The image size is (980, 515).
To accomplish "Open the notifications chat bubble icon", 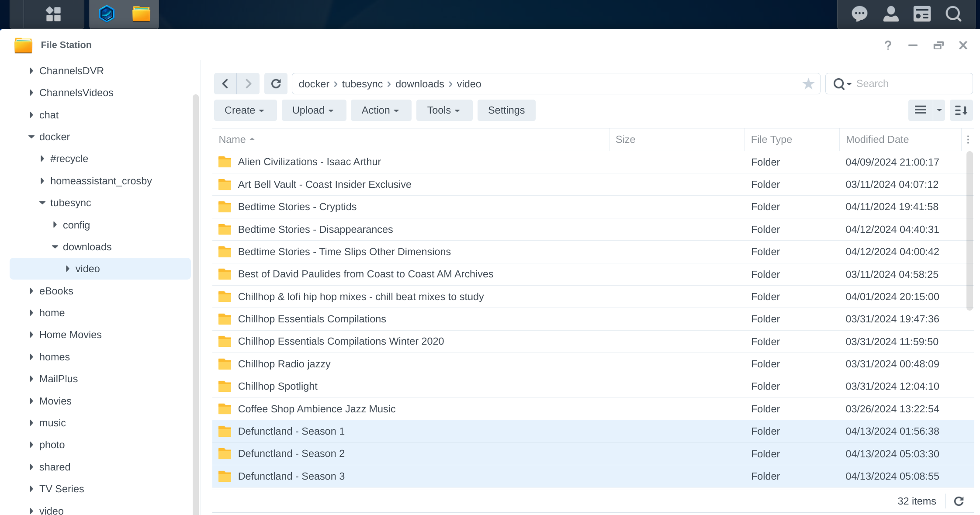I will (859, 14).
